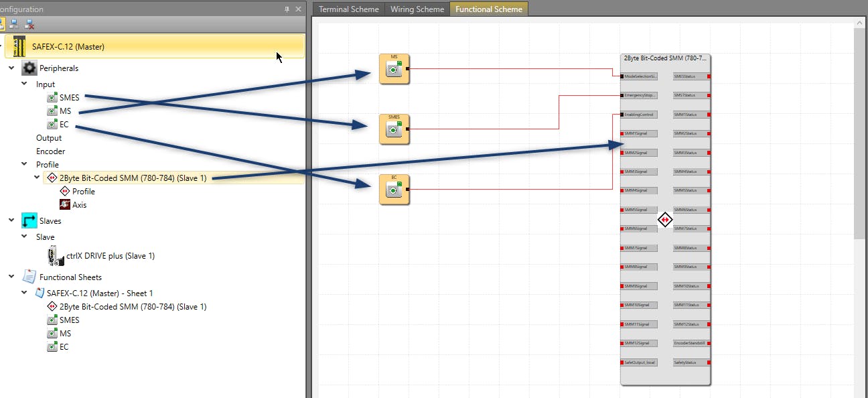Open the Wiring Scheme tab
868x398 pixels.
click(x=417, y=9)
